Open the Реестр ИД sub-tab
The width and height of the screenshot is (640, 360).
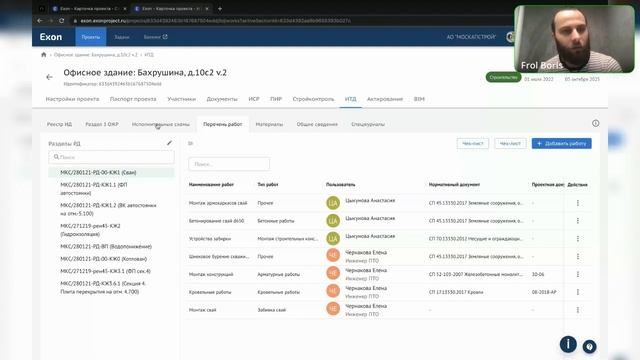pyautogui.click(x=59, y=124)
